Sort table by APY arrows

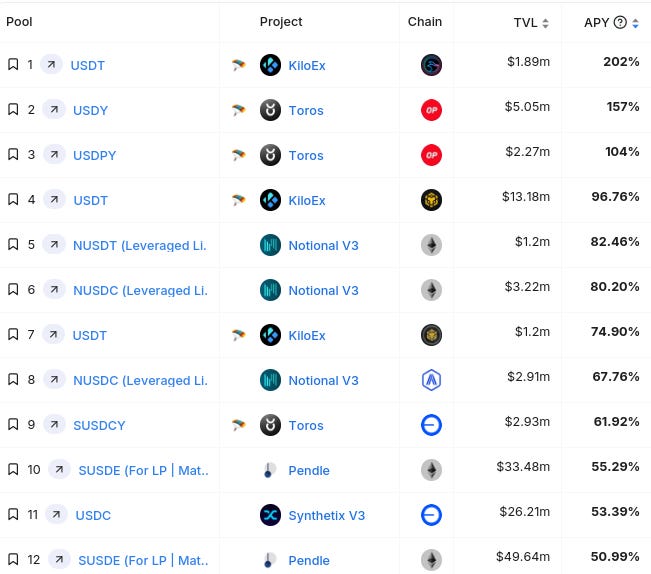click(x=635, y=23)
